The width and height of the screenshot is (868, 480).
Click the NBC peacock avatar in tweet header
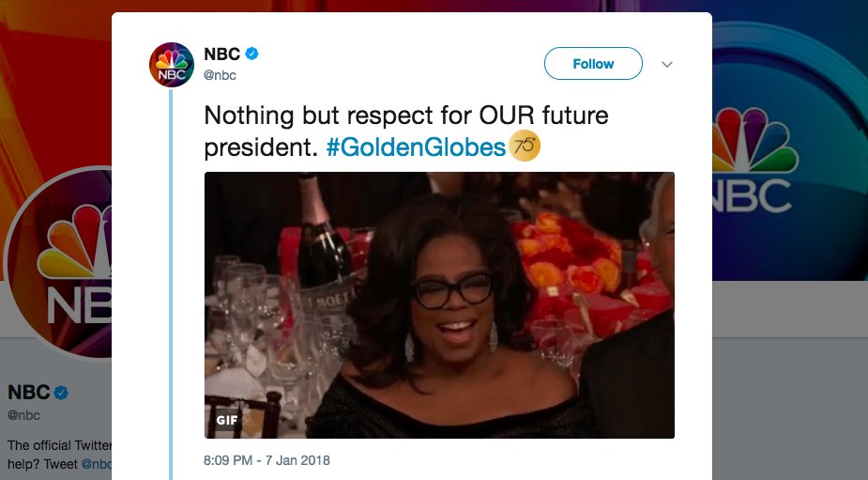click(172, 64)
